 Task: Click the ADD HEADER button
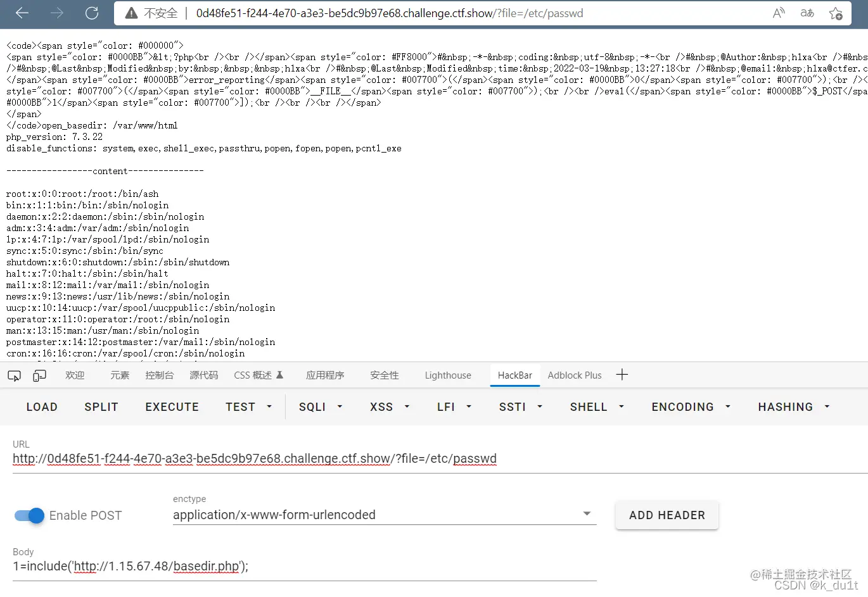click(667, 515)
